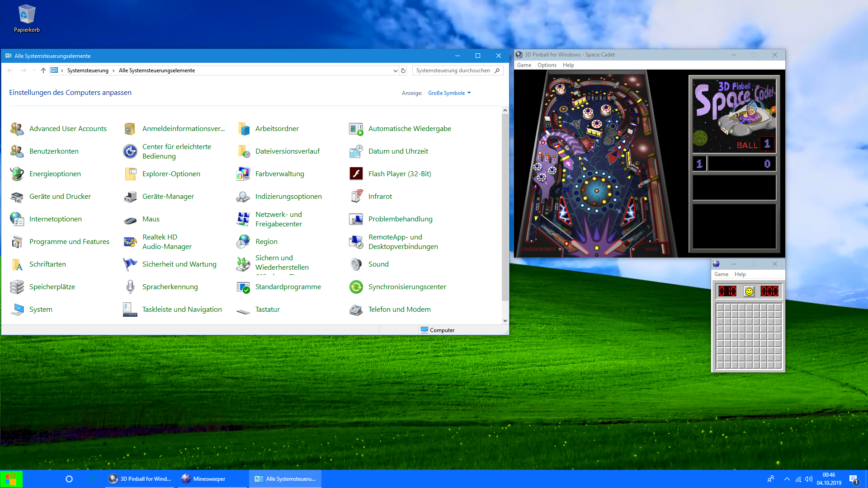Screen dimensions: 868x488
Task: Open the Game menu in Pinball
Action: point(524,65)
